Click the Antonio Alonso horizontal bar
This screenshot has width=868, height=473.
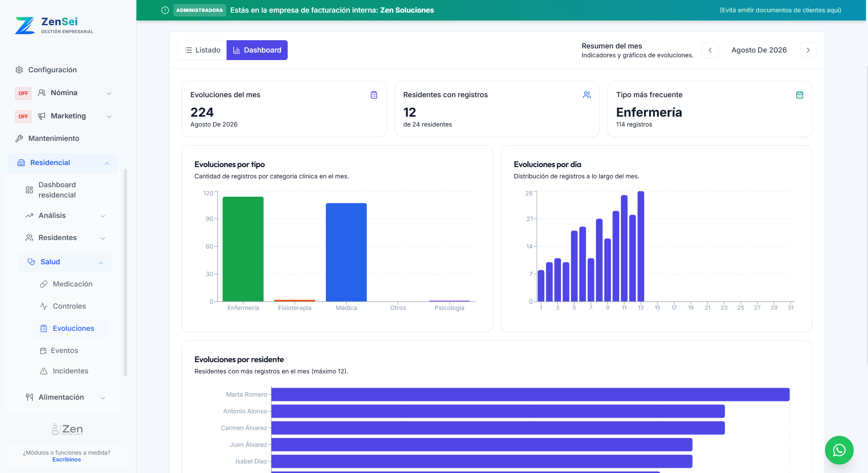tap(498, 411)
